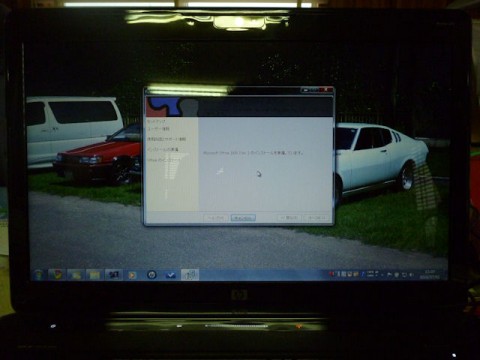Click Show Desktop strip at the taskbar end

pos(444,275)
